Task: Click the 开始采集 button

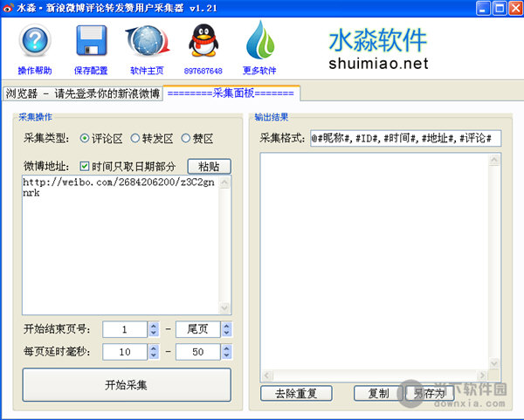Action: [127, 385]
